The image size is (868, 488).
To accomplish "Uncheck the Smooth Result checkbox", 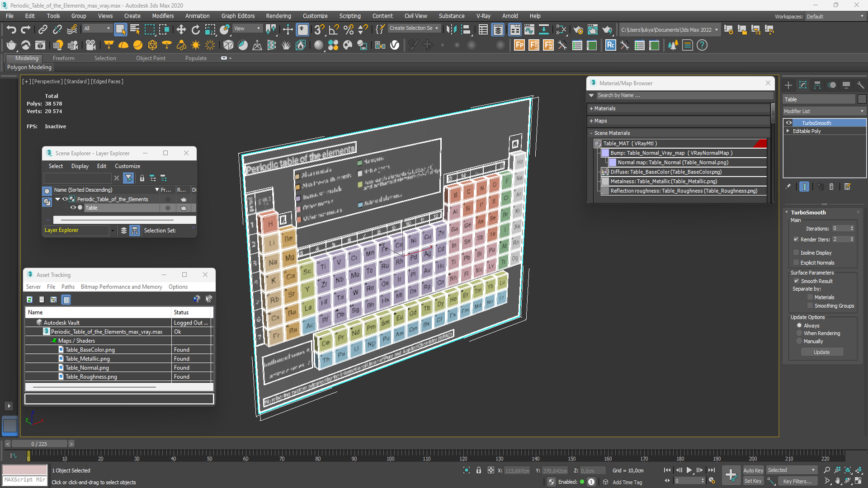I will coord(797,281).
